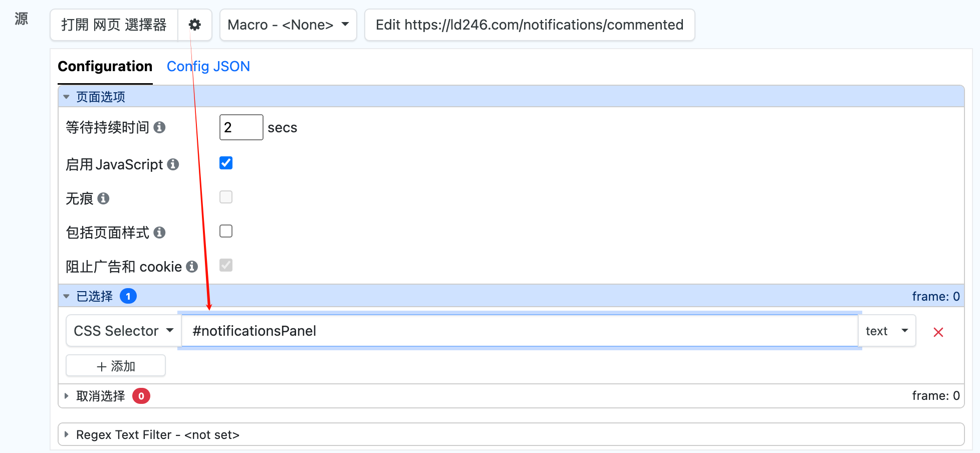The width and height of the screenshot is (980, 453).
Task: Open the Macro None dropdown
Action: point(288,25)
